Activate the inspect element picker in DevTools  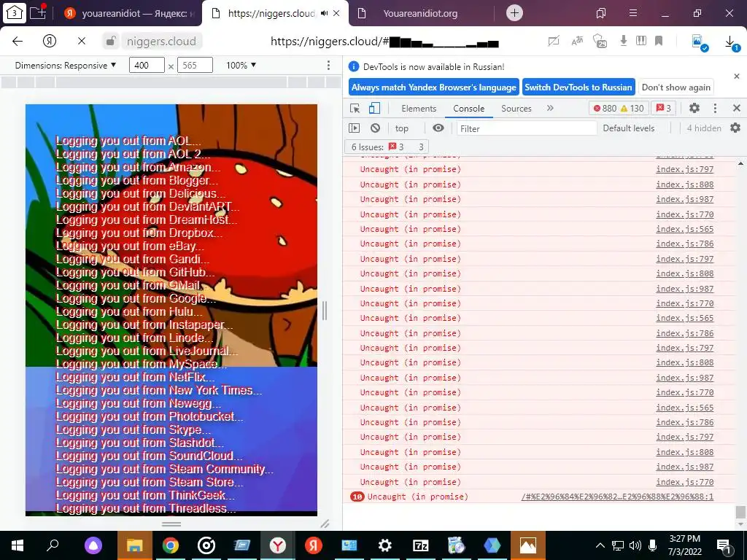(355, 108)
